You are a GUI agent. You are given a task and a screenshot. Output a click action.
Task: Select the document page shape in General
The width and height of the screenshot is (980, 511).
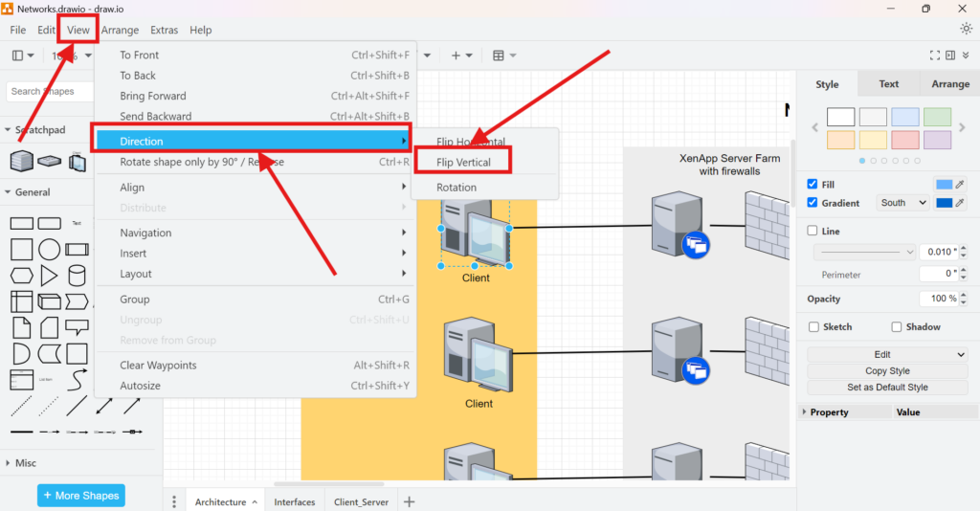[21, 327]
